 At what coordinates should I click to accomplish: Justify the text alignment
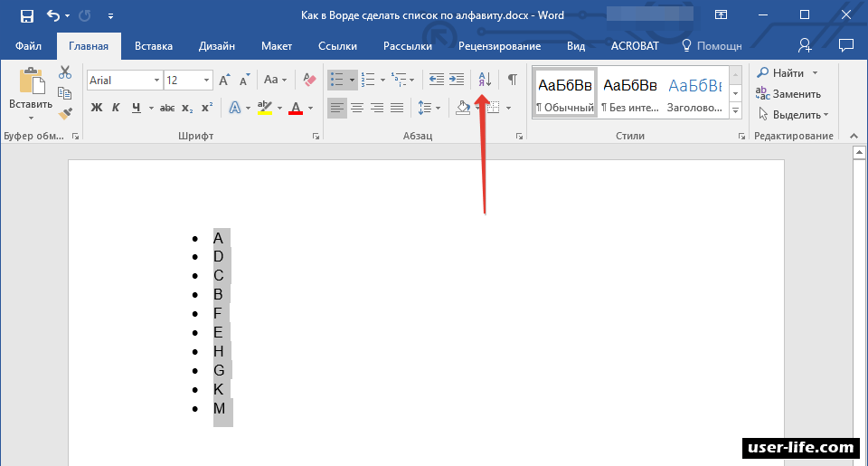[x=397, y=108]
